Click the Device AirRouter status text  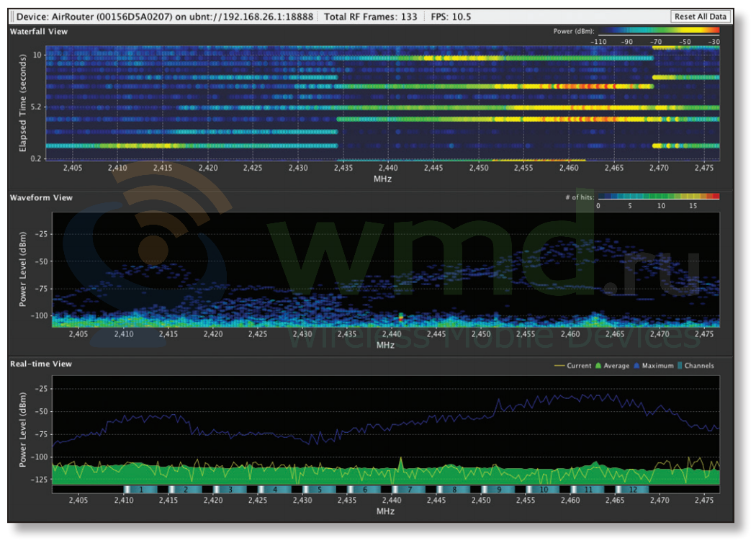pos(164,17)
